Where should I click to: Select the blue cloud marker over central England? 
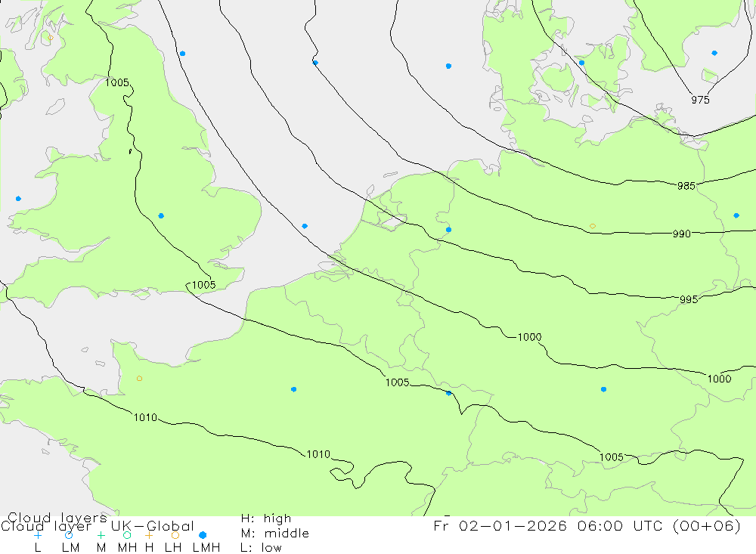[x=161, y=216]
